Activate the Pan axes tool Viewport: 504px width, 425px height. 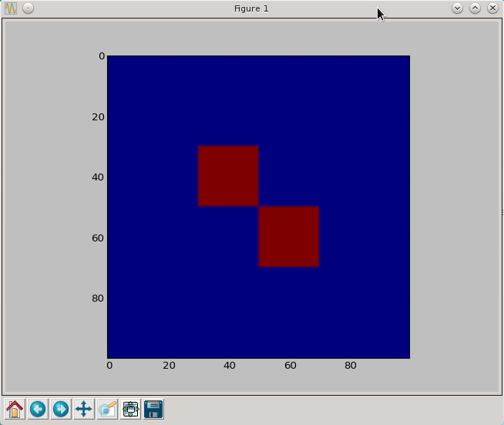84,409
